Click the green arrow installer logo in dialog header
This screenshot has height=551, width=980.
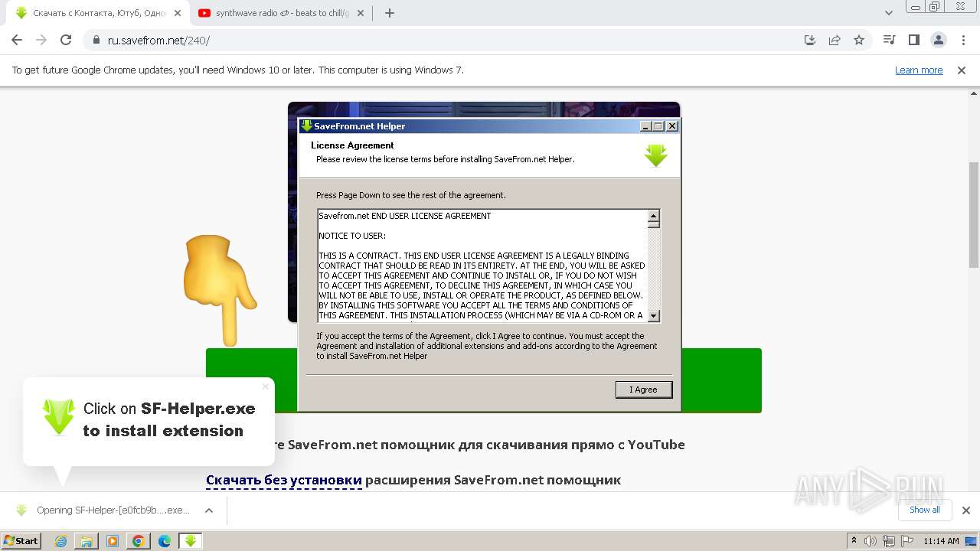(x=656, y=155)
